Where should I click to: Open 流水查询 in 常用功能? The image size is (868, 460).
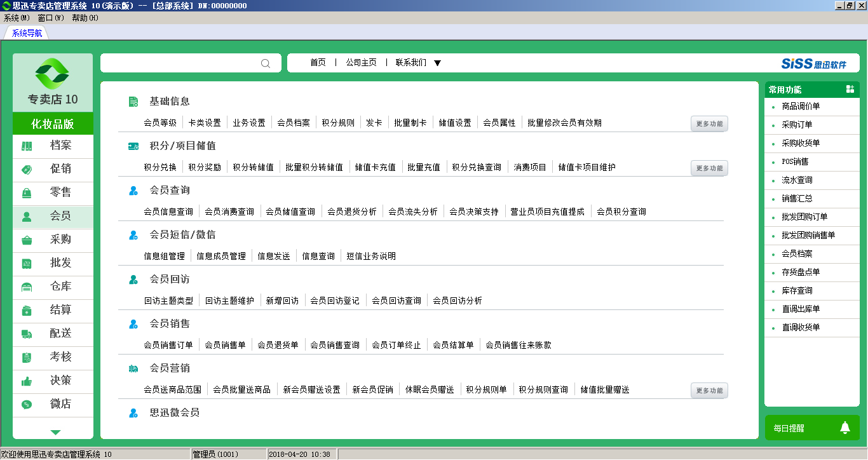click(797, 180)
